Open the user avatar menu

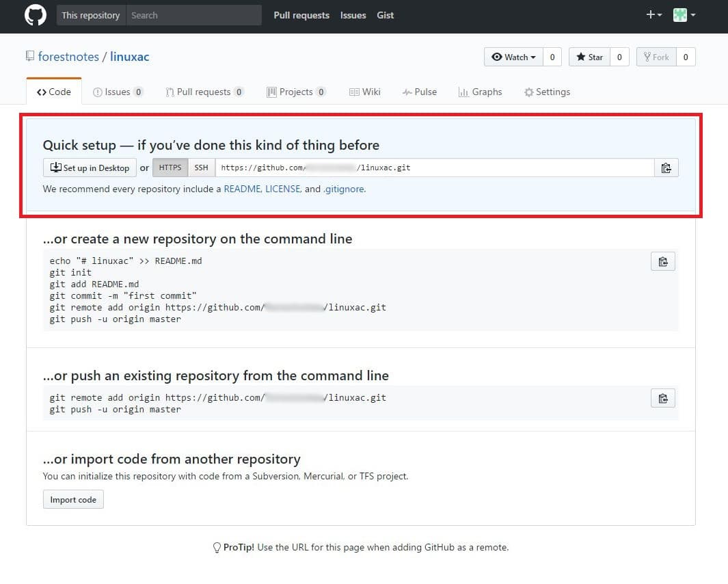[x=684, y=15]
